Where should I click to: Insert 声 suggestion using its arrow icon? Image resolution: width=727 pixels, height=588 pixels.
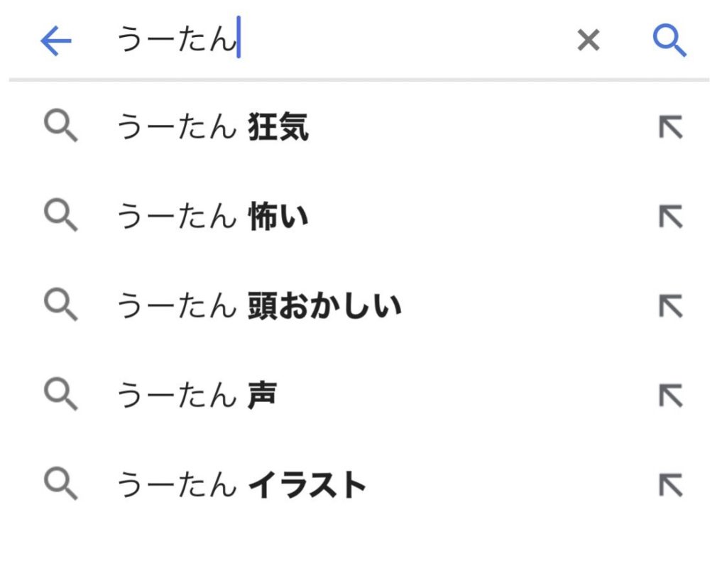click(x=670, y=396)
